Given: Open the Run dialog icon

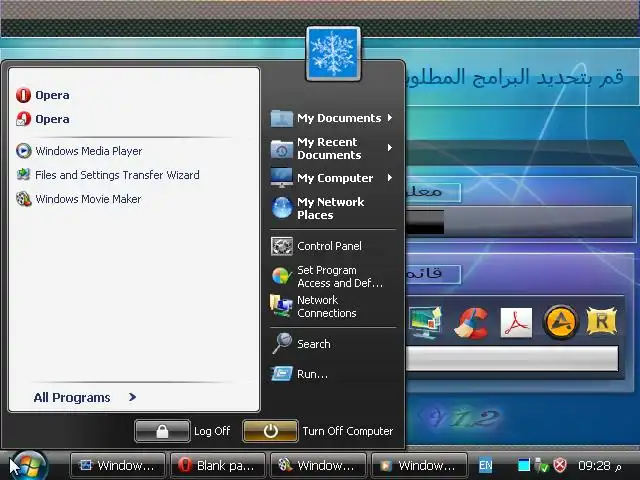Looking at the screenshot, I should 282,374.
